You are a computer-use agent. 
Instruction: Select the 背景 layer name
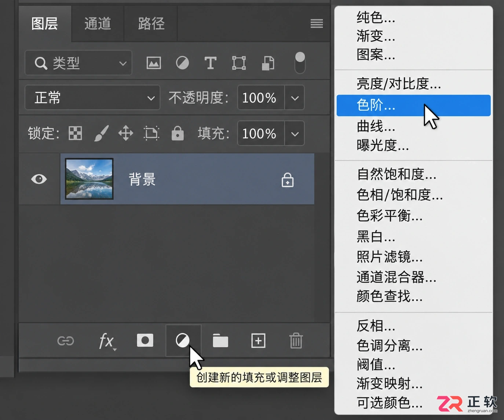[142, 179]
